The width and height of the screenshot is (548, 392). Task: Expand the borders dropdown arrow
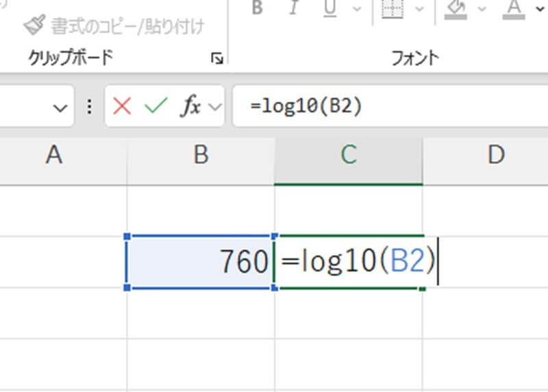point(419,9)
